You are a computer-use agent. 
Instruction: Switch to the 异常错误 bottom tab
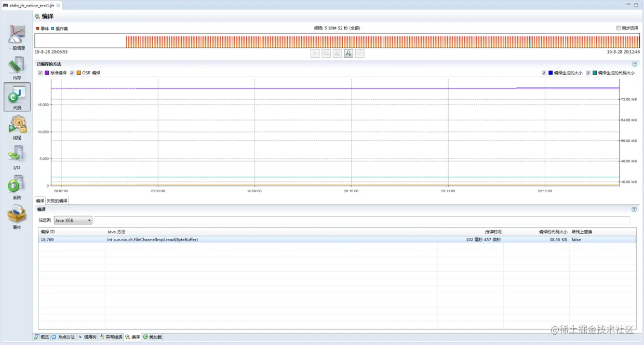[x=111, y=337]
